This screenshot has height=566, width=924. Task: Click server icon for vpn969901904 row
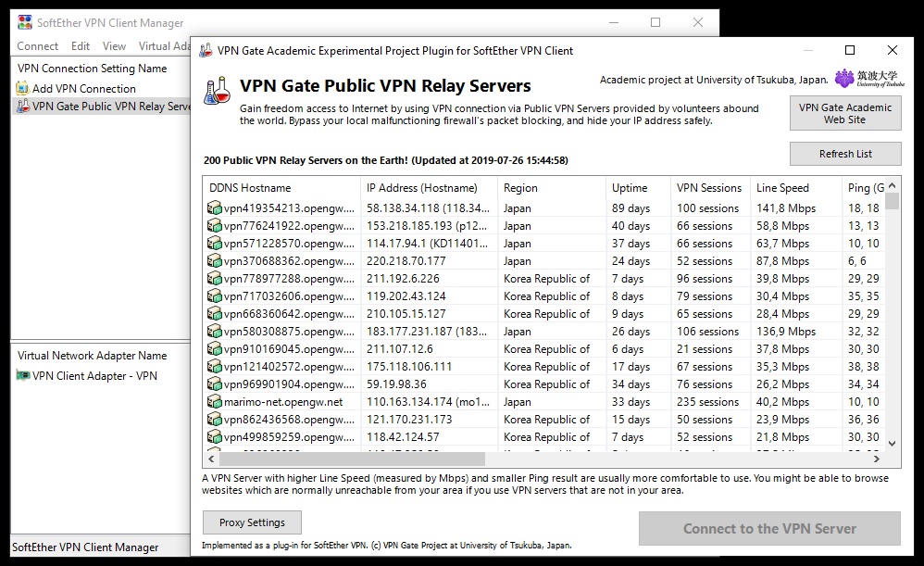tap(215, 384)
